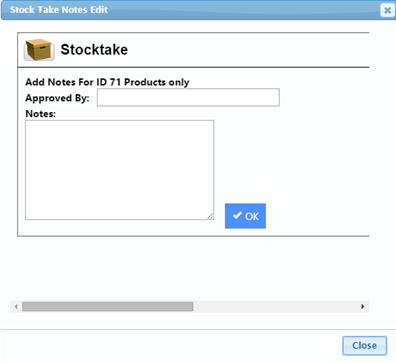Screen dimensions: 396x363
Task: Click the resize grip of Notes textarea
Action: pyautogui.click(x=211, y=216)
